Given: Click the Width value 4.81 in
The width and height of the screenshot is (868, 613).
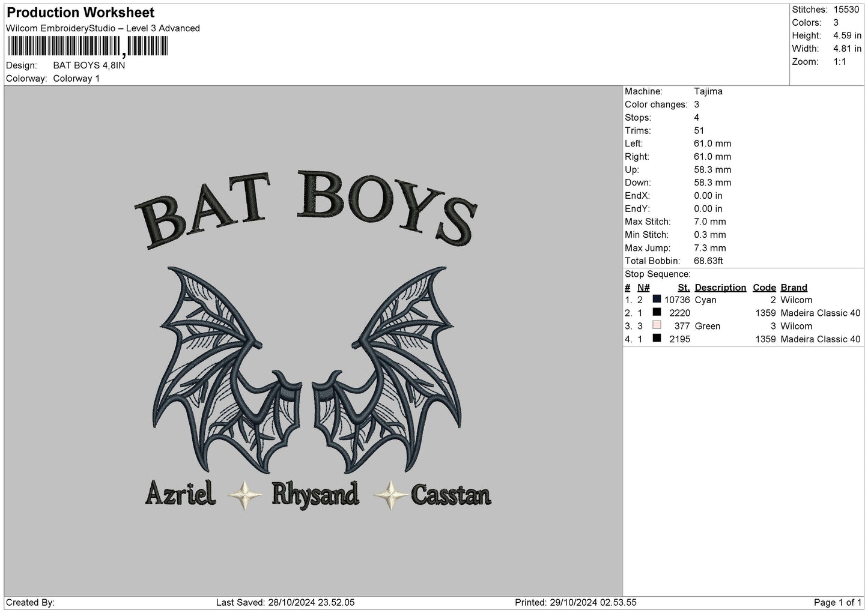Looking at the screenshot, I should point(847,49).
